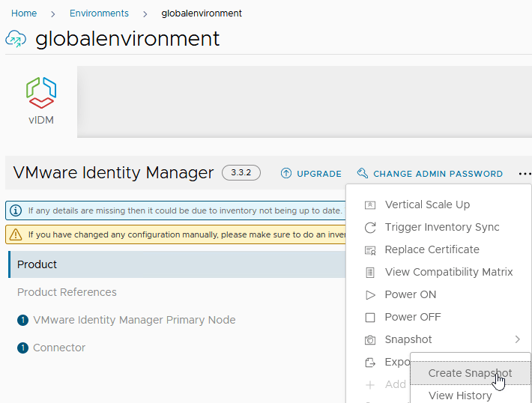Click the Snapshot camera icon
This screenshot has width=532, height=403.
369,339
